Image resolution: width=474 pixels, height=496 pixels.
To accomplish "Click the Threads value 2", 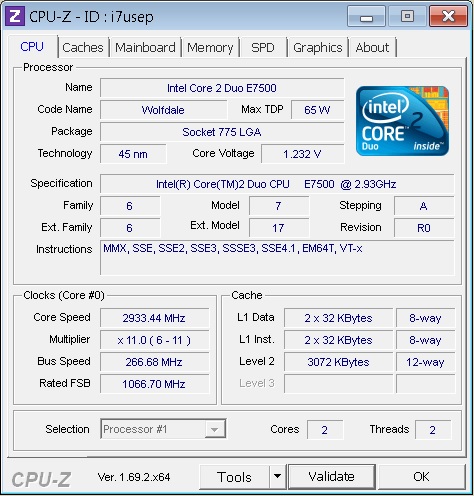I will click(433, 430).
